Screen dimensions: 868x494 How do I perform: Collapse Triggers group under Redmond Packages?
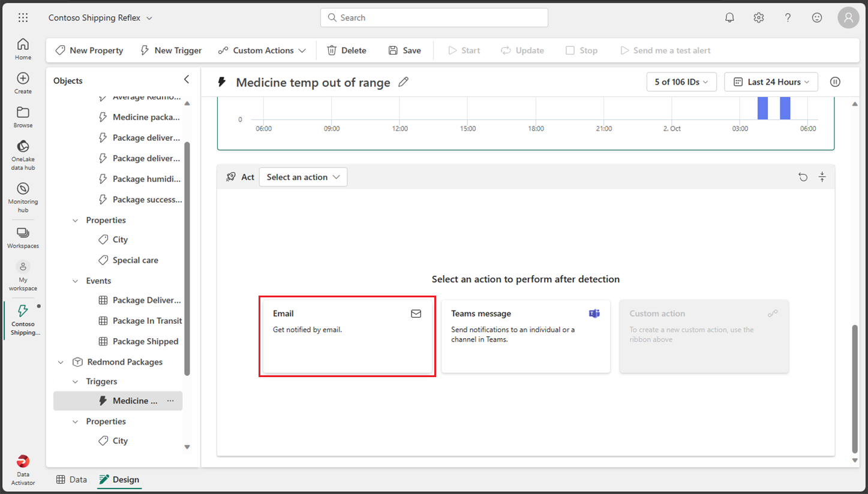coord(76,381)
